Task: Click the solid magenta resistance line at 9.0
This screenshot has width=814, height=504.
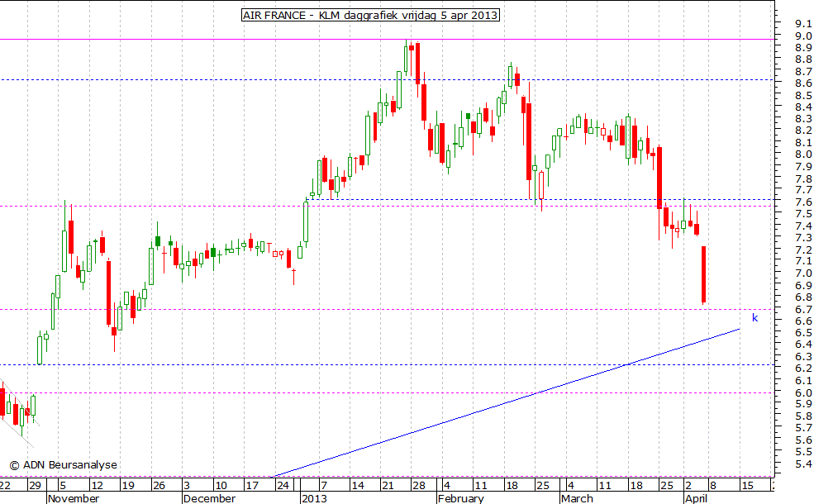Action: (387, 39)
